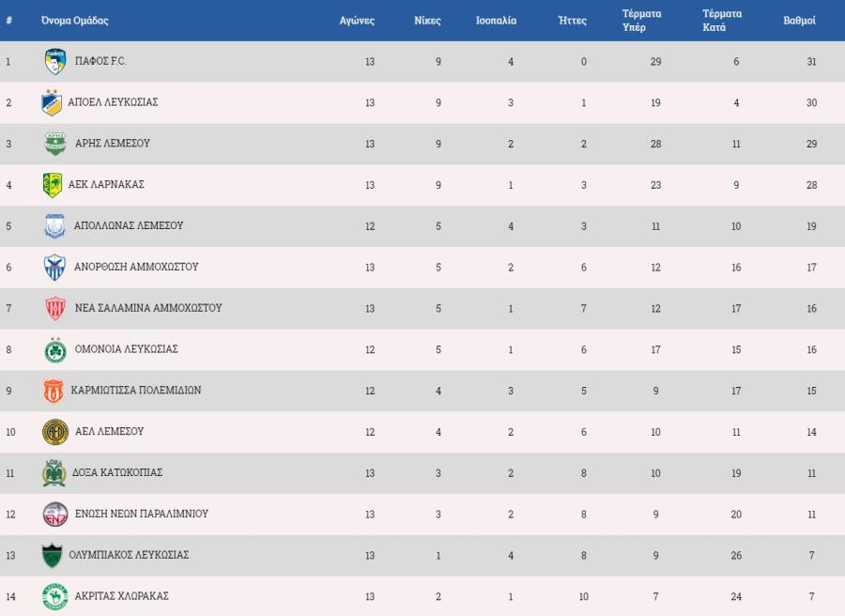Click the ΑΠΟΕΛ ΛΕΥΚΩΣΙΑΣ club logo

point(52,102)
